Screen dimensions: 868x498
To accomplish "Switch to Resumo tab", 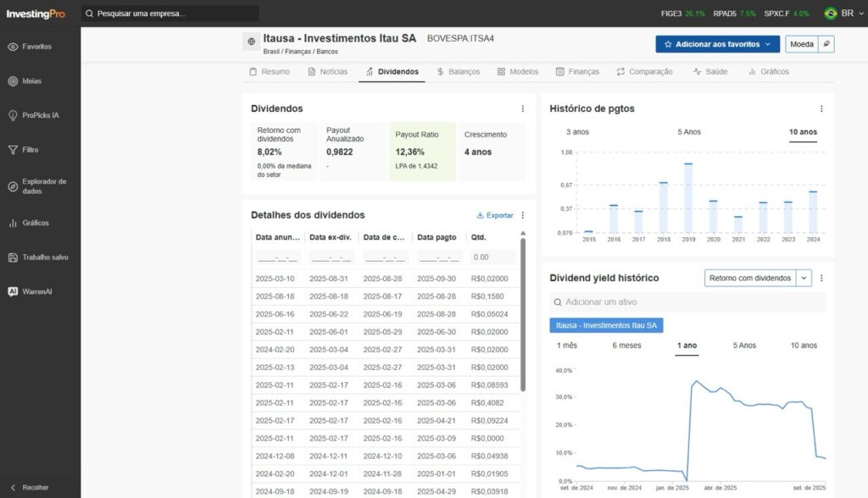I will [270, 72].
